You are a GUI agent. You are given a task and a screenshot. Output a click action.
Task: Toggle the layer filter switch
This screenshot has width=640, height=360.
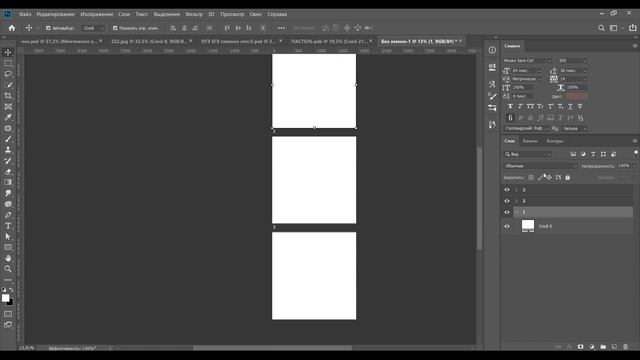(x=636, y=153)
